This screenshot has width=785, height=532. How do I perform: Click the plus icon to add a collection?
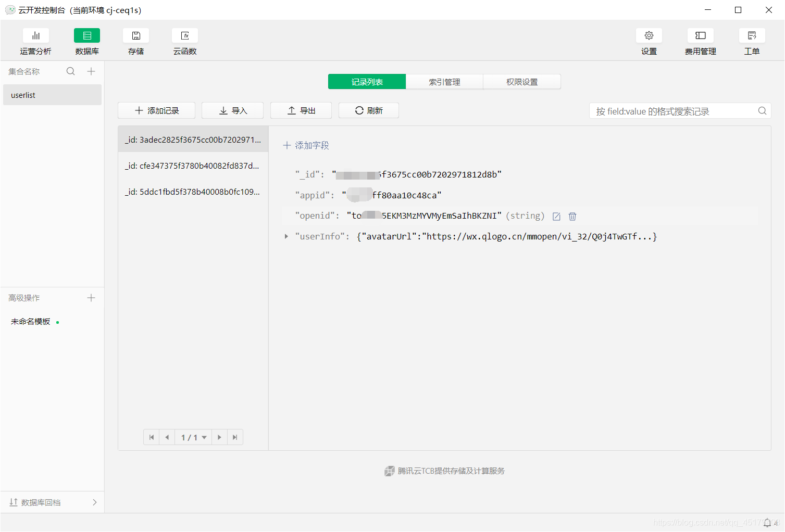point(91,71)
